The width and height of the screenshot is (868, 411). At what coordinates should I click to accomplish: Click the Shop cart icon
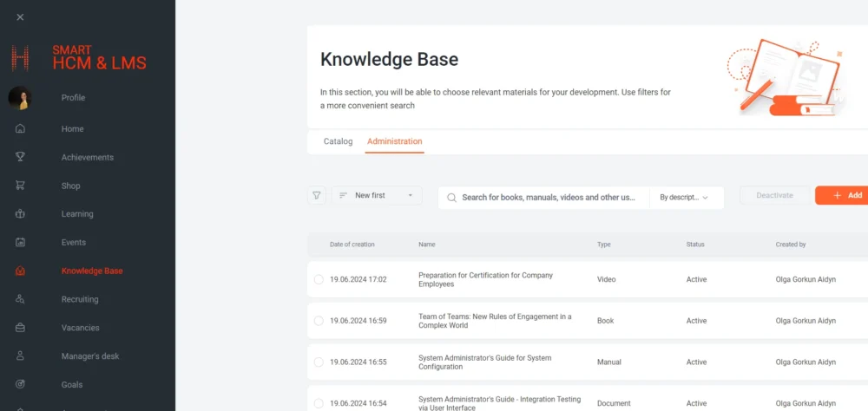click(x=20, y=186)
